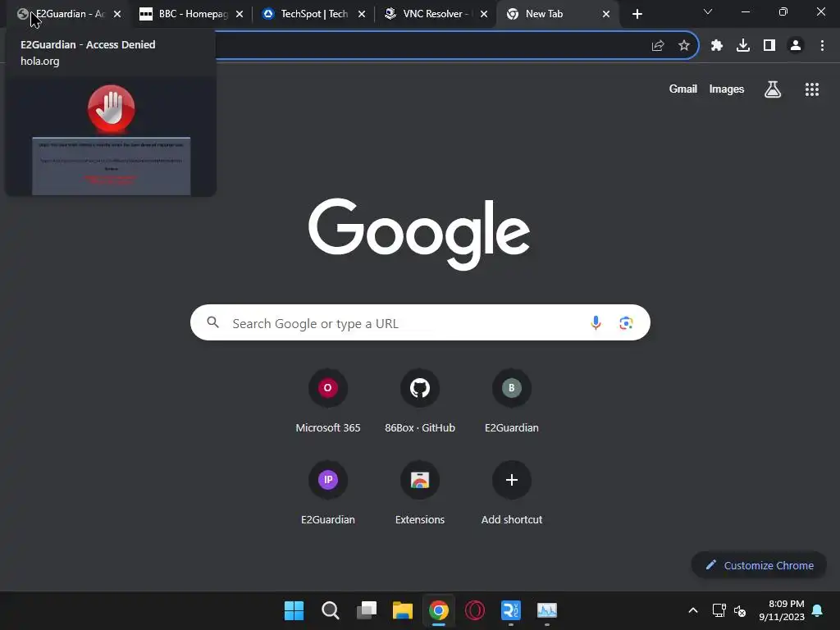Open Task View in taskbar

[x=367, y=610]
